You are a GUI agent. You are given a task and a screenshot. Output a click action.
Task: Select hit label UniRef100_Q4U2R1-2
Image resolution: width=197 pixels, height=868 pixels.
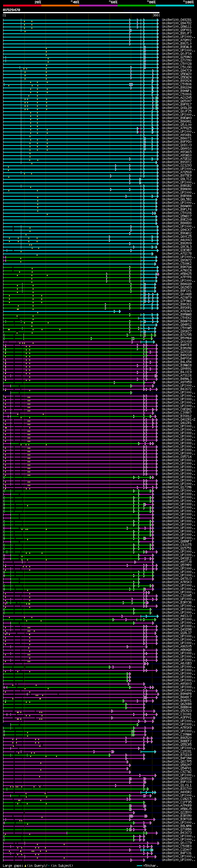179,419
